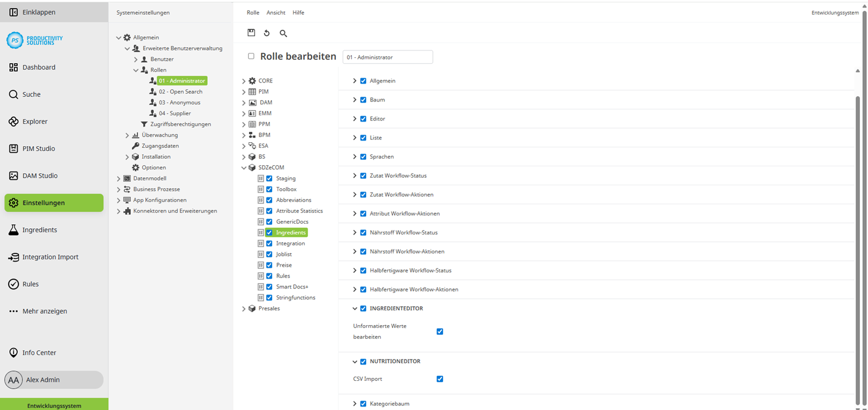Image resolution: width=868 pixels, height=410 pixels.
Task: Open the Ansicht menu
Action: [x=276, y=12]
